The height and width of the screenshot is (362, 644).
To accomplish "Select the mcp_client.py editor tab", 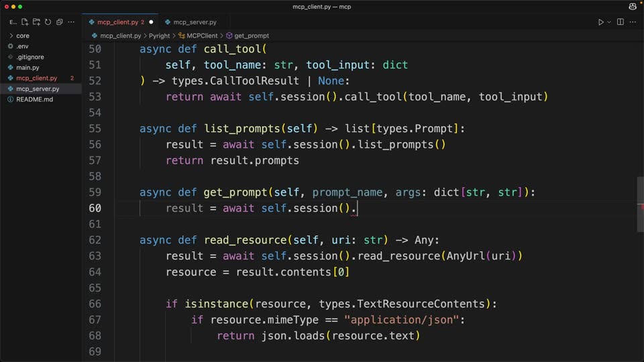I will [117, 22].
